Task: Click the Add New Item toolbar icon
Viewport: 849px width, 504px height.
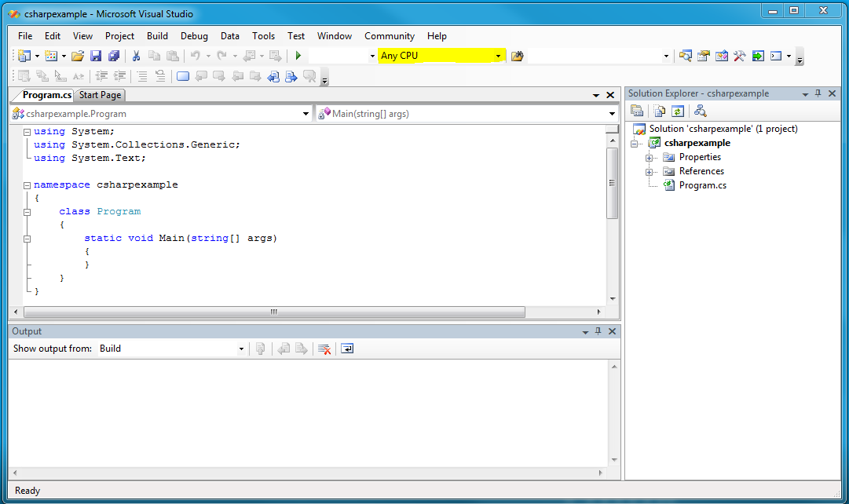Action: point(51,56)
